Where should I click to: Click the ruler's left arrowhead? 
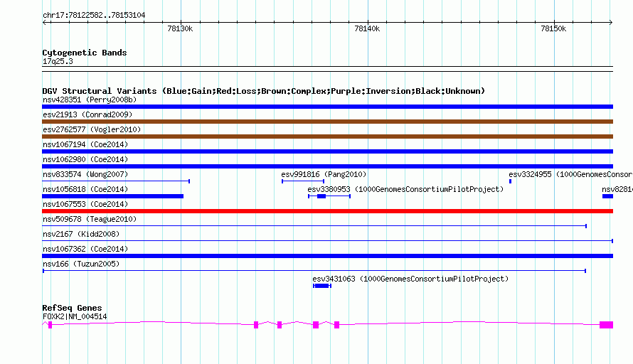point(44,22)
